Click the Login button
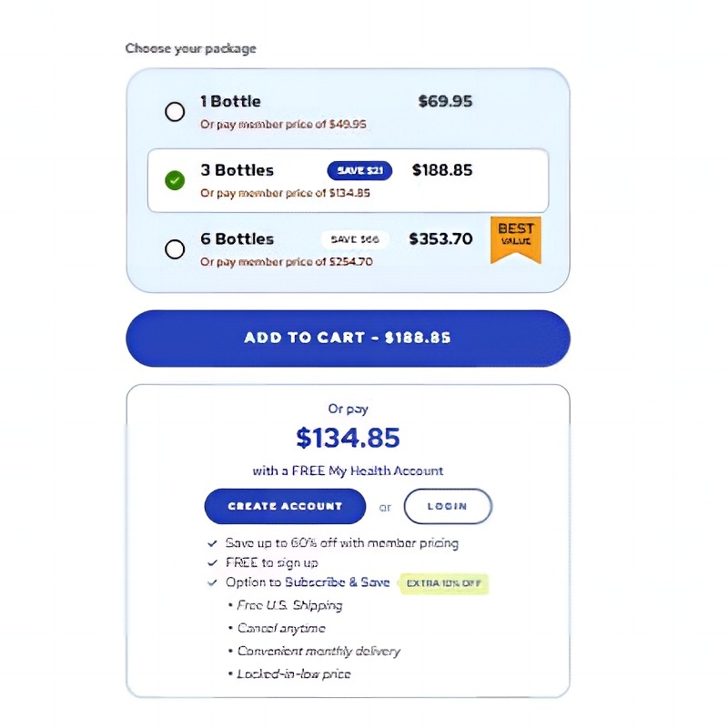 pyautogui.click(x=448, y=506)
